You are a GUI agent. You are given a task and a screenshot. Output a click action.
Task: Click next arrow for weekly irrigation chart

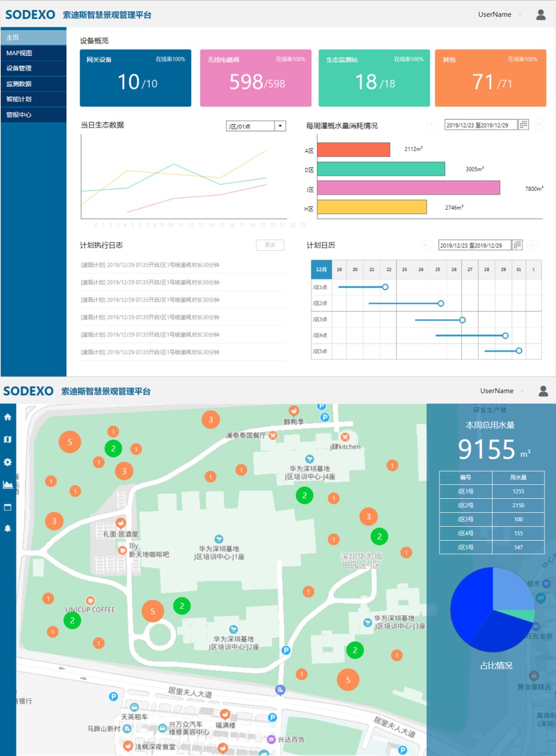[x=539, y=125]
